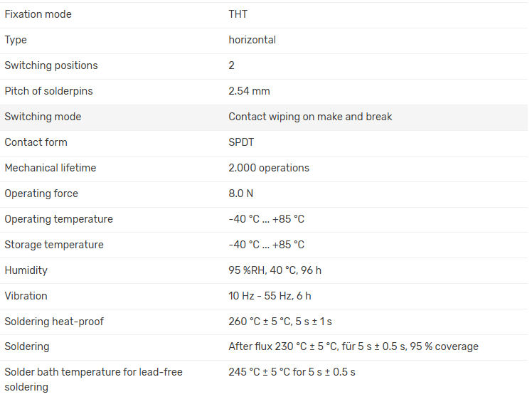Click the '2.000 operations' value
The image size is (532, 419).
[269, 168]
